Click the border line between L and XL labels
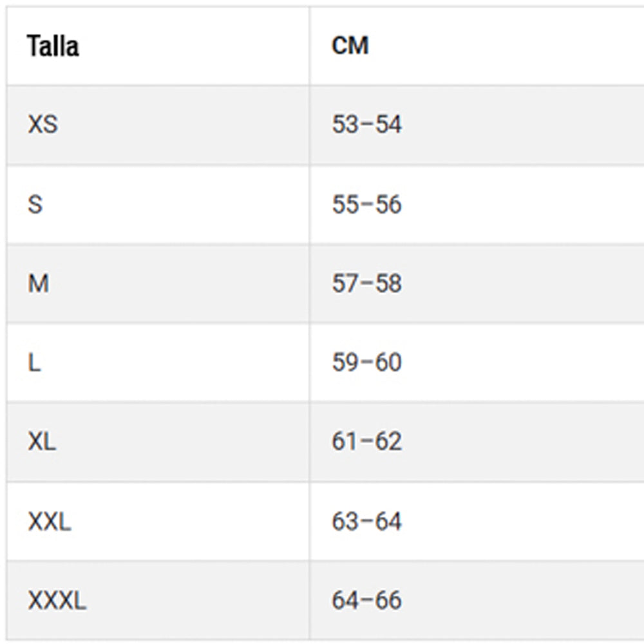Image resolution: width=644 pixels, height=644 pixels. pyautogui.click(x=158, y=402)
